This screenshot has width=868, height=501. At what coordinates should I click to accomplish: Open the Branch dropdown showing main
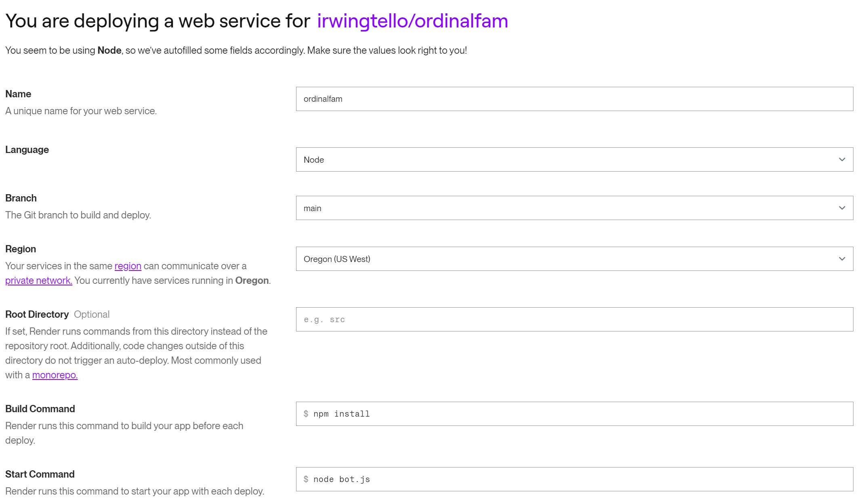[574, 208]
